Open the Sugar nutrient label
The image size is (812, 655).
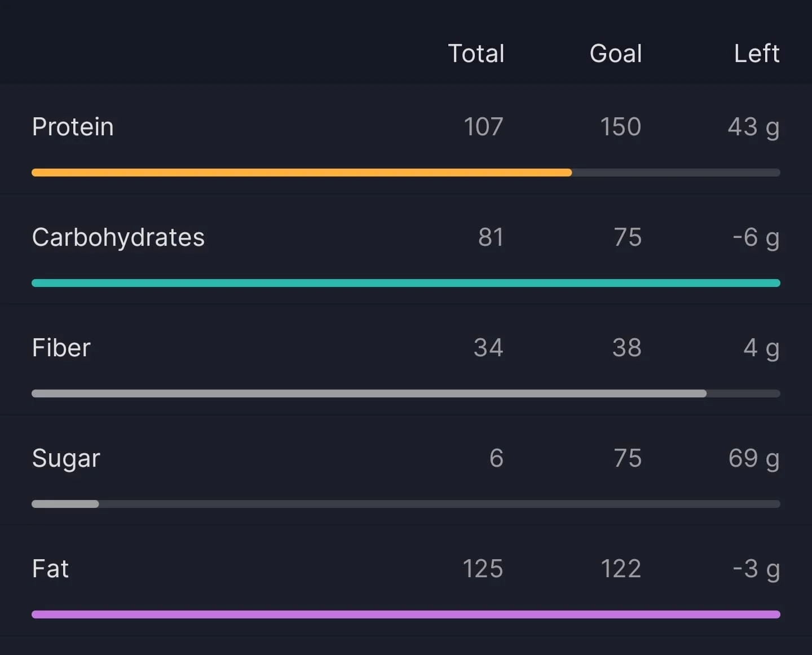pos(66,458)
